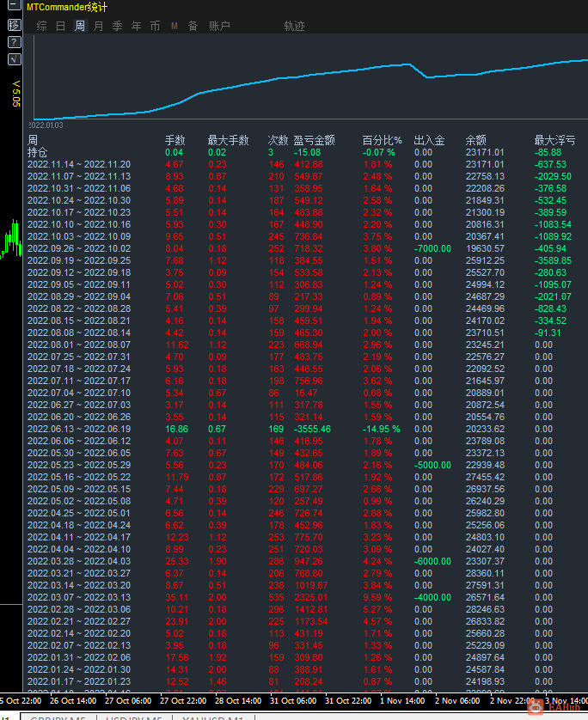Image resolution: width=588 pixels, height=720 pixels.
Task: Click the 23171.01 balance in 持仓 row
Action: [x=485, y=152]
